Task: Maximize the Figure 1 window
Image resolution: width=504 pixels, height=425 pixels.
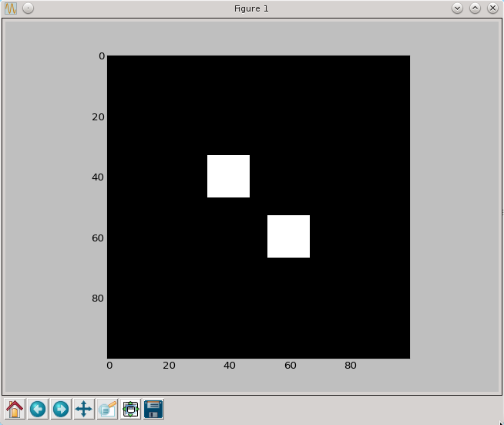Action: [475, 8]
